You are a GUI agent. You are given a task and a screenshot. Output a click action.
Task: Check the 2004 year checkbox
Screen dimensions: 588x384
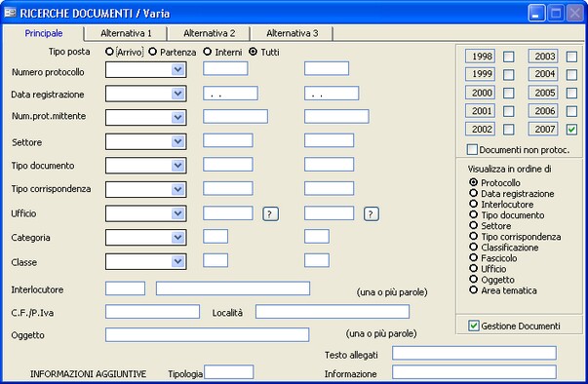click(571, 74)
